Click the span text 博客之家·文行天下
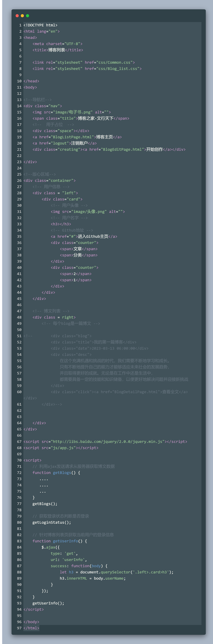This screenshot has width=213, height=644. pos(96,118)
